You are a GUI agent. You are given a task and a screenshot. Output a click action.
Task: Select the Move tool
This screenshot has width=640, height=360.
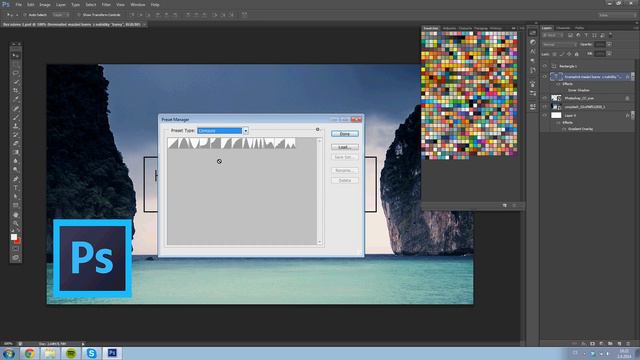point(16,55)
